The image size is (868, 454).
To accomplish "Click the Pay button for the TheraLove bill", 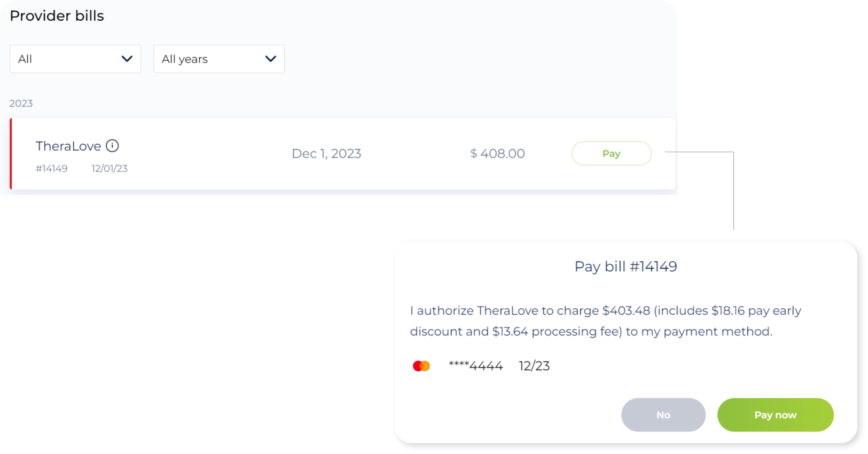I will [x=611, y=153].
